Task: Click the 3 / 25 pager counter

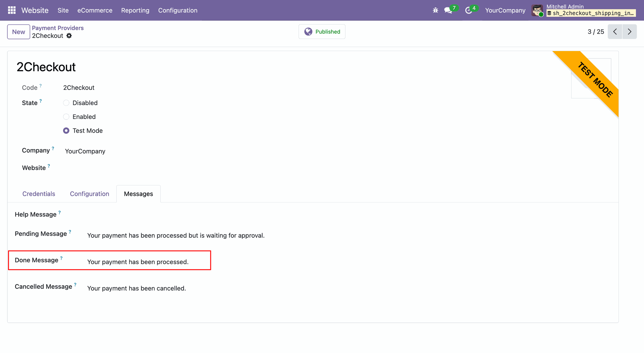Action: point(596,32)
